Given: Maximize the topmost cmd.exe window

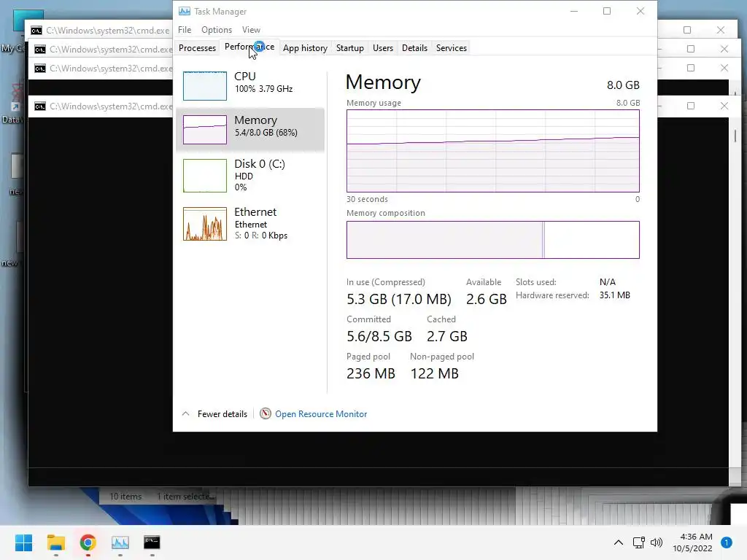Looking at the screenshot, I should 687,30.
